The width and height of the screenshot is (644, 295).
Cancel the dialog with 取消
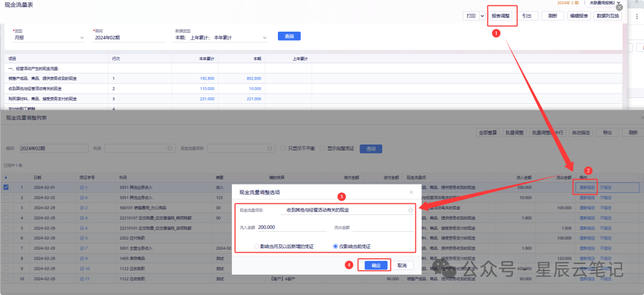point(402,265)
